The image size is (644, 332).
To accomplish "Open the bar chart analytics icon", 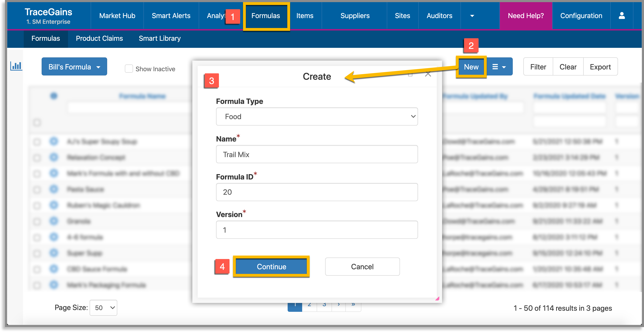I will 16,66.
